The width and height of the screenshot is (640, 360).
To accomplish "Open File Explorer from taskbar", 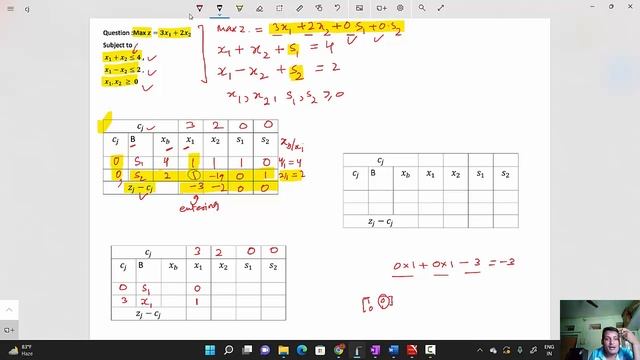I will point(283,350).
